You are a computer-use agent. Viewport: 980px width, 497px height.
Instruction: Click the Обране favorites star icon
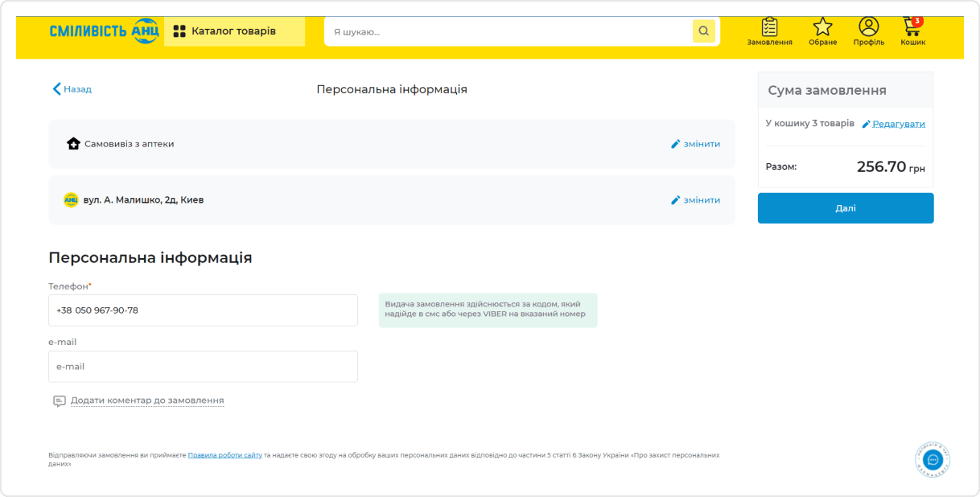822,27
